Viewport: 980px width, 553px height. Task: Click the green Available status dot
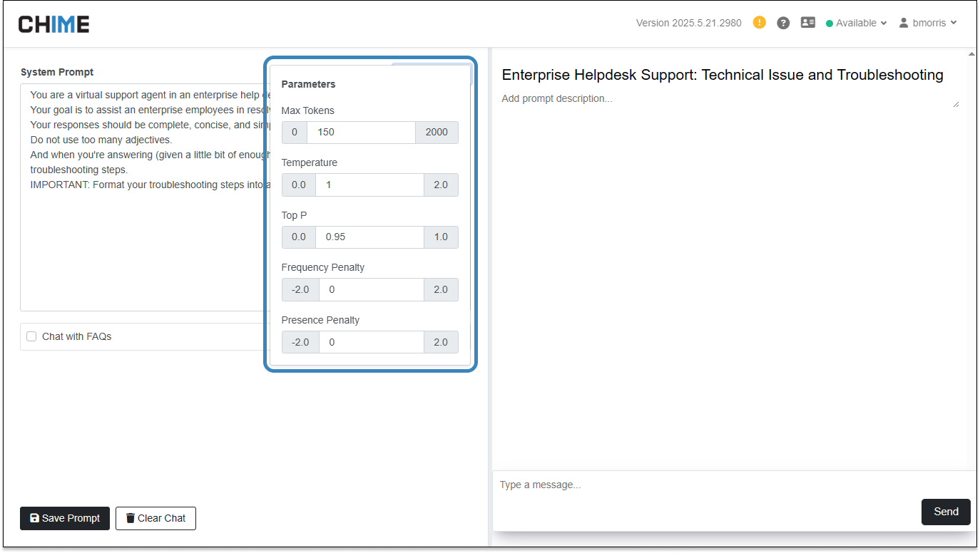click(830, 24)
